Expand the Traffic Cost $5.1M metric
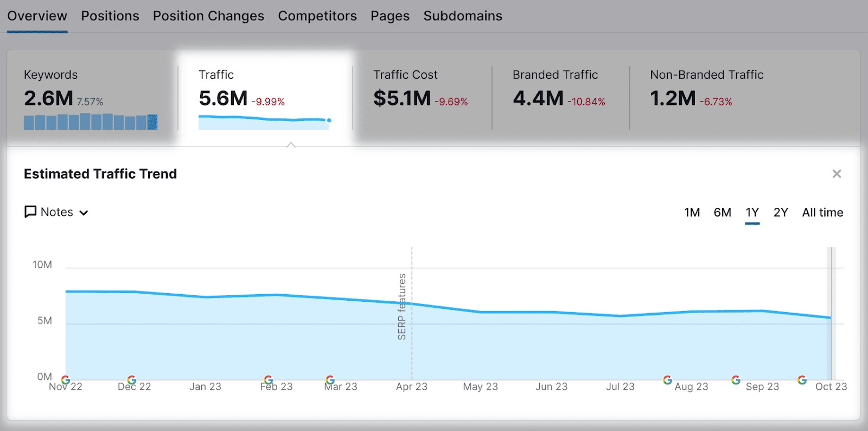Image resolution: width=868 pixels, height=431 pixels. [x=420, y=98]
